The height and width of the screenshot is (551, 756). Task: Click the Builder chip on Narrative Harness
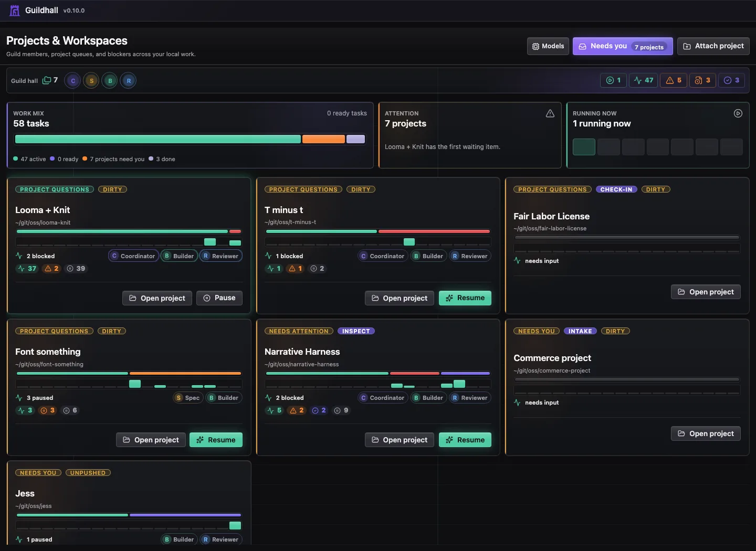click(428, 398)
